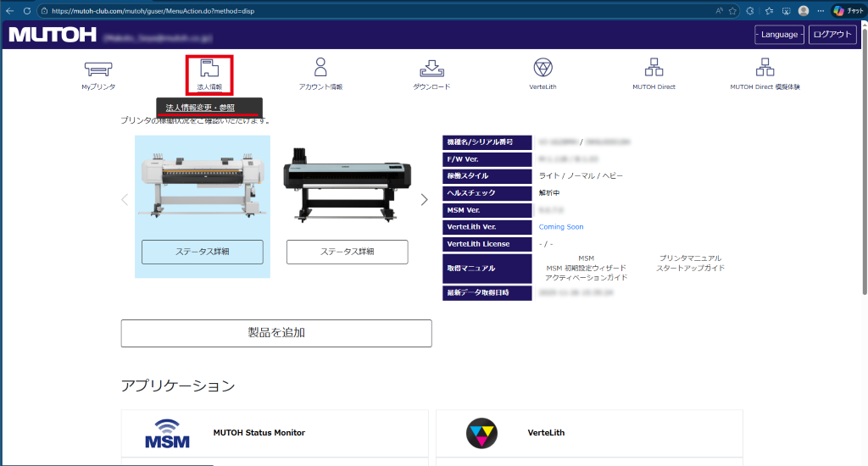This screenshot has height=466, width=868.
Task: Click 製品を追加 button
Action: click(276, 333)
